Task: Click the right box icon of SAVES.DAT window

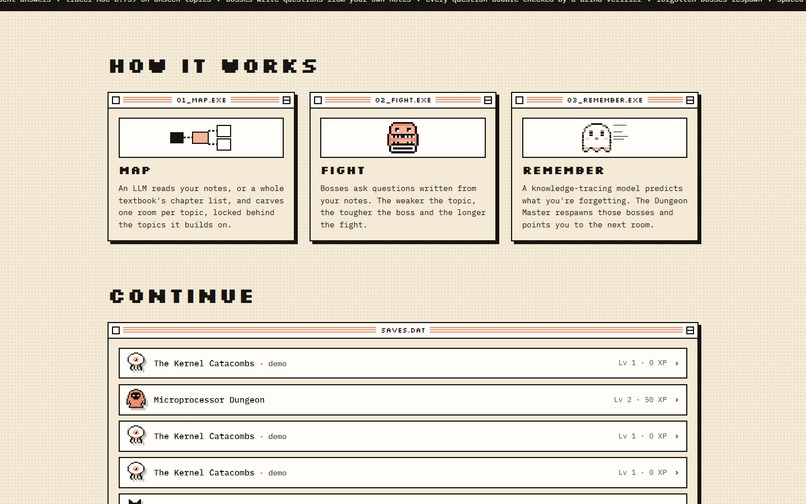Action: click(690, 330)
